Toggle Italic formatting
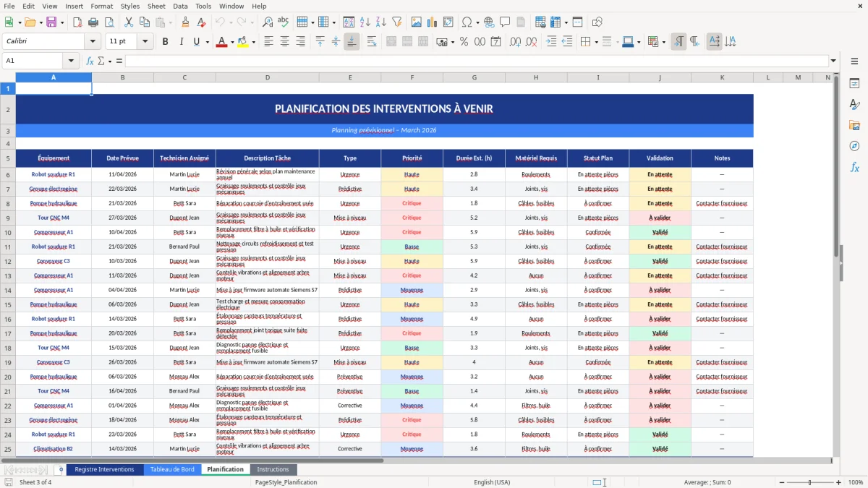 tap(181, 42)
